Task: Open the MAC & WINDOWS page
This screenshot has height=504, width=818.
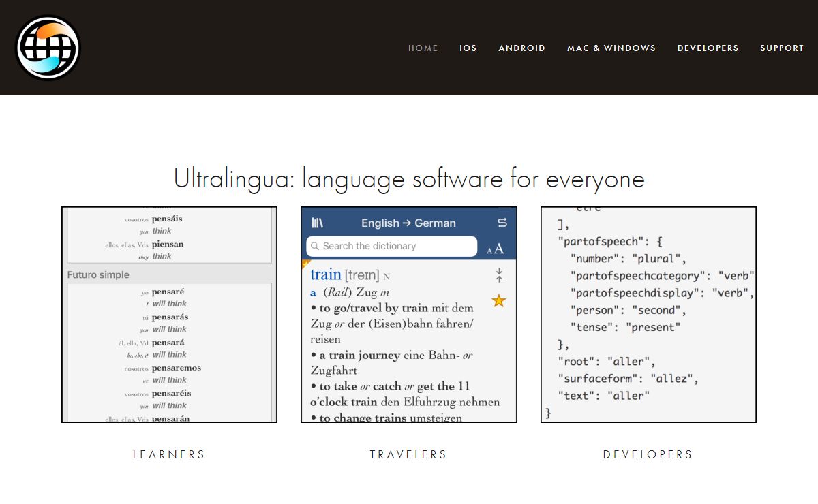Action: [611, 48]
